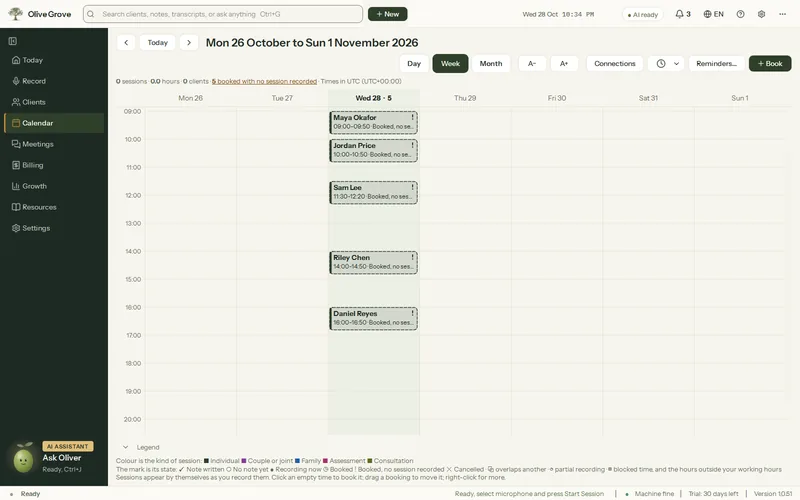Open Growth section
This screenshot has height=500, width=800.
click(x=54, y=186)
